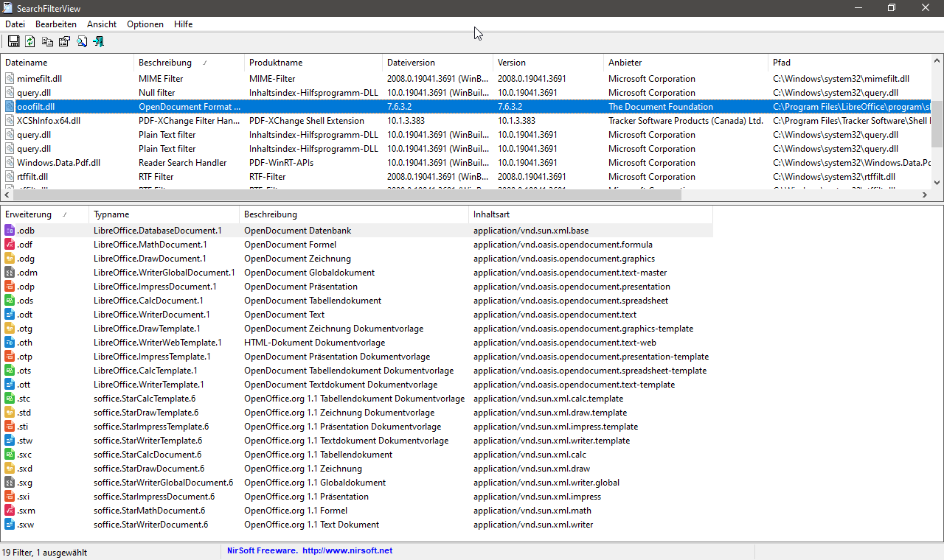
Task: Click 'The Document Foundation' cell
Action: point(661,107)
